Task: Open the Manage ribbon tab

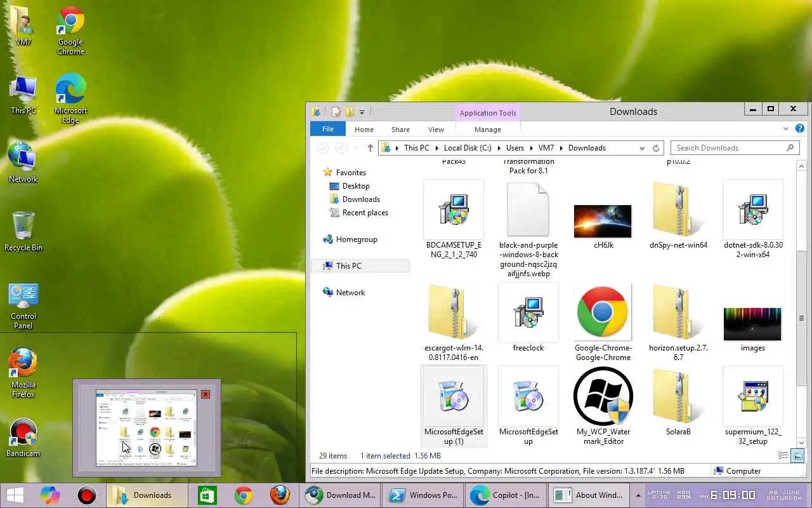Action: click(487, 129)
